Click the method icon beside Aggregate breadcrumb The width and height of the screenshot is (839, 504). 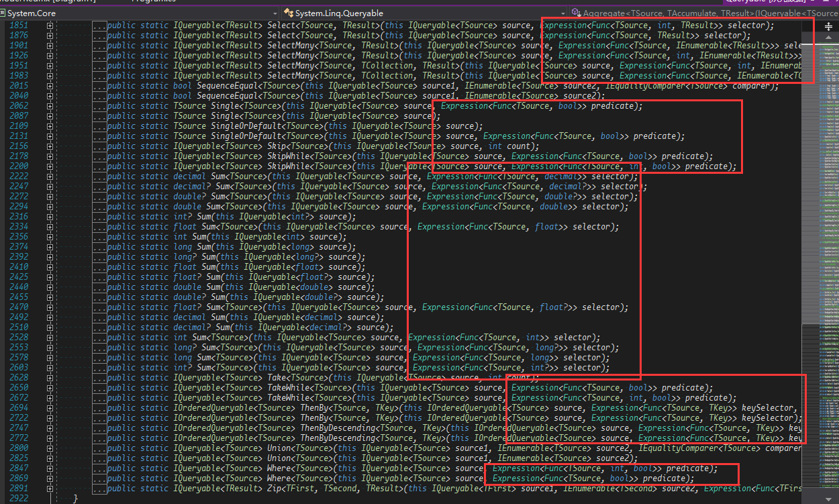(x=575, y=13)
